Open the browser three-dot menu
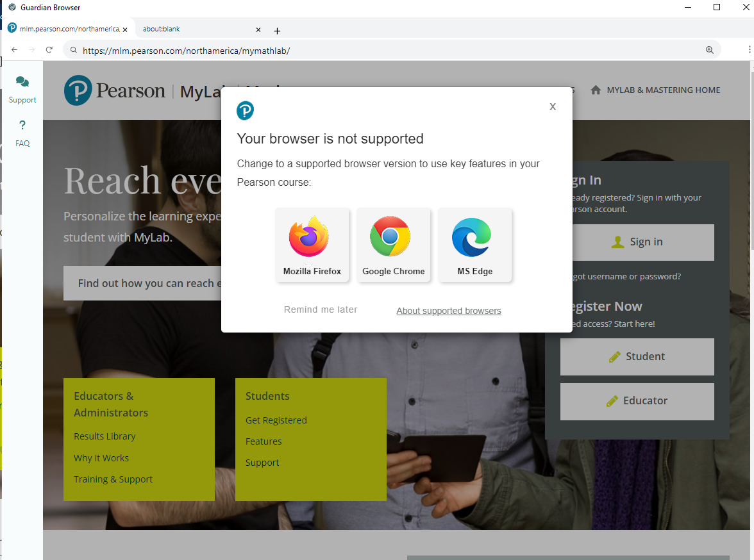 coord(749,50)
